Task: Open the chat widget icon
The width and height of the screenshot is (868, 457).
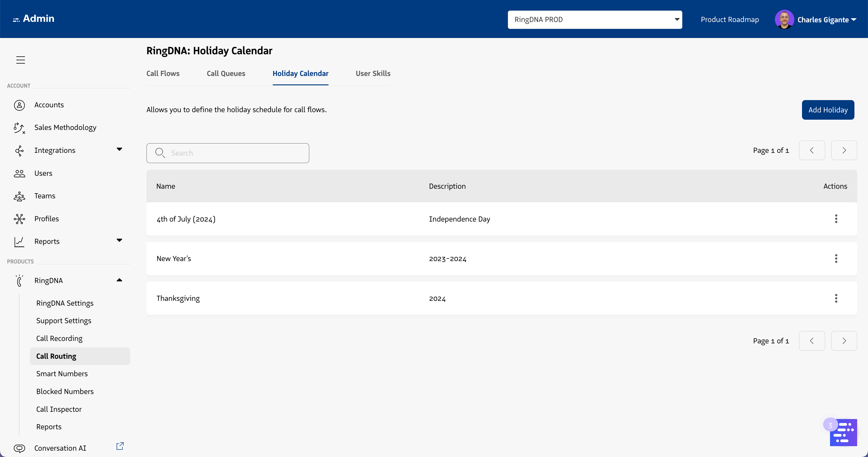Action: pos(843,432)
